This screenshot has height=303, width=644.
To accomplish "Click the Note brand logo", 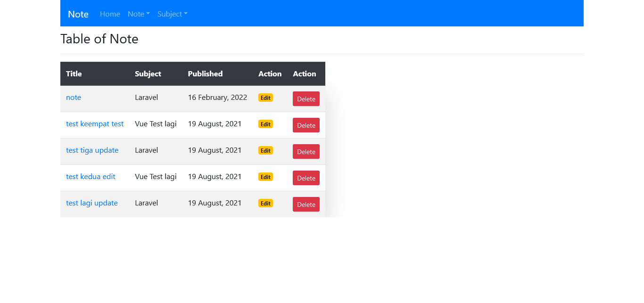I will click(x=78, y=14).
